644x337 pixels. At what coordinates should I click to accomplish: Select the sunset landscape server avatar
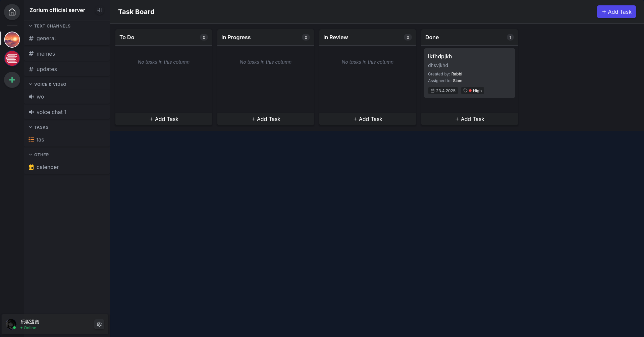pyautogui.click(x=12, y=40)
